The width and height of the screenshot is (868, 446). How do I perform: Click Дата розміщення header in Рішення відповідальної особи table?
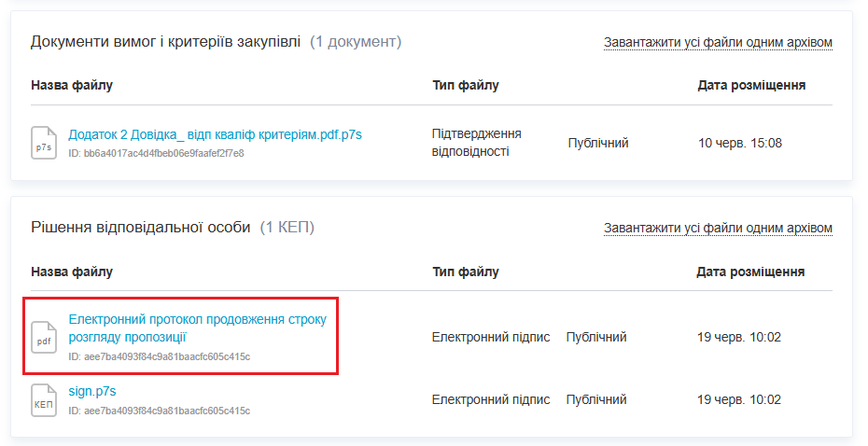pos(751,272)
